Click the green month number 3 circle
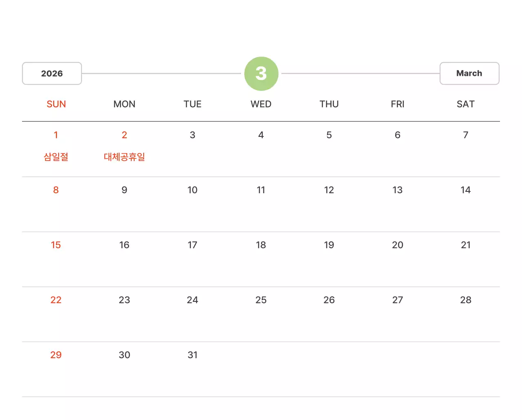This screenshot has height=420, width=522. point(261,74)
